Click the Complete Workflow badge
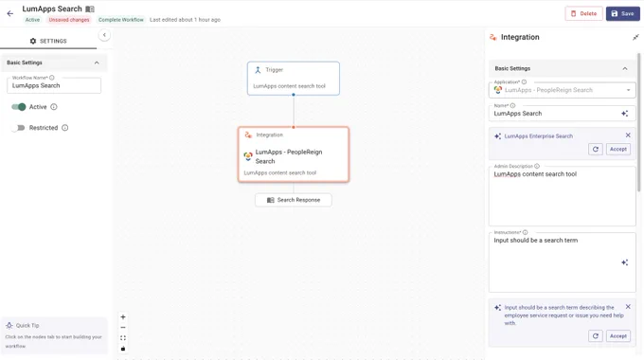This screenshot has height=360, width=644. point(121,20)
